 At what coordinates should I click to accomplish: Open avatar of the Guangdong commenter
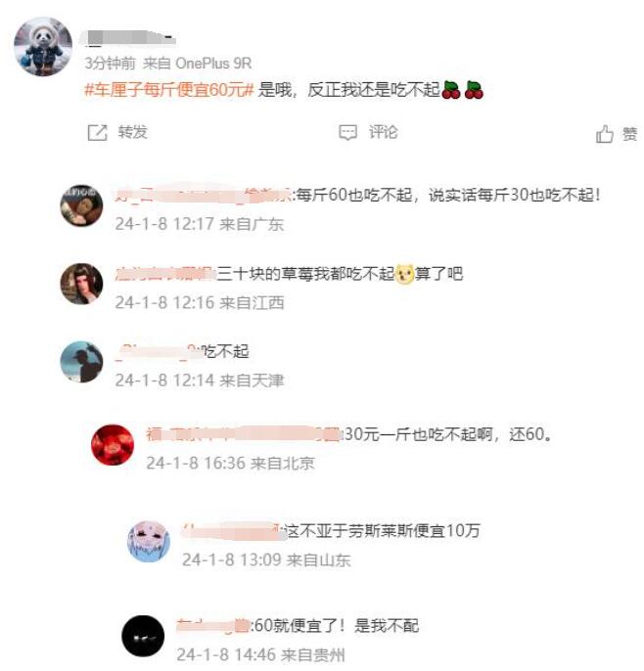click(x=81, y=205)
